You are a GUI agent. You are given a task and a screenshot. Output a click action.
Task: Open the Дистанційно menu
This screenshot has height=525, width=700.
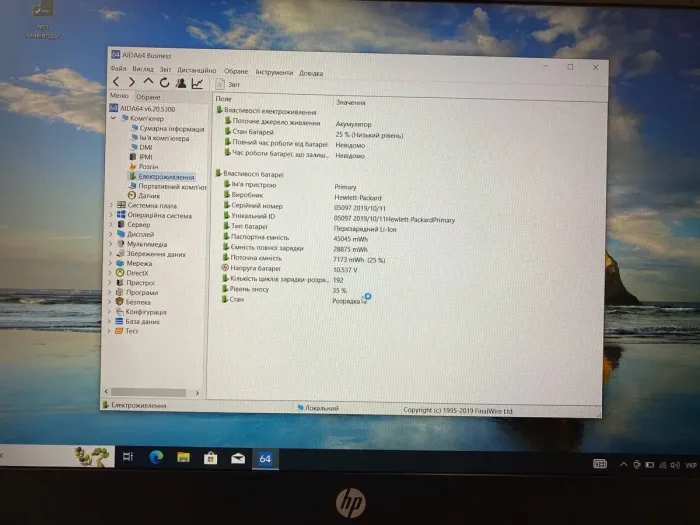click(x=196, y=70)
